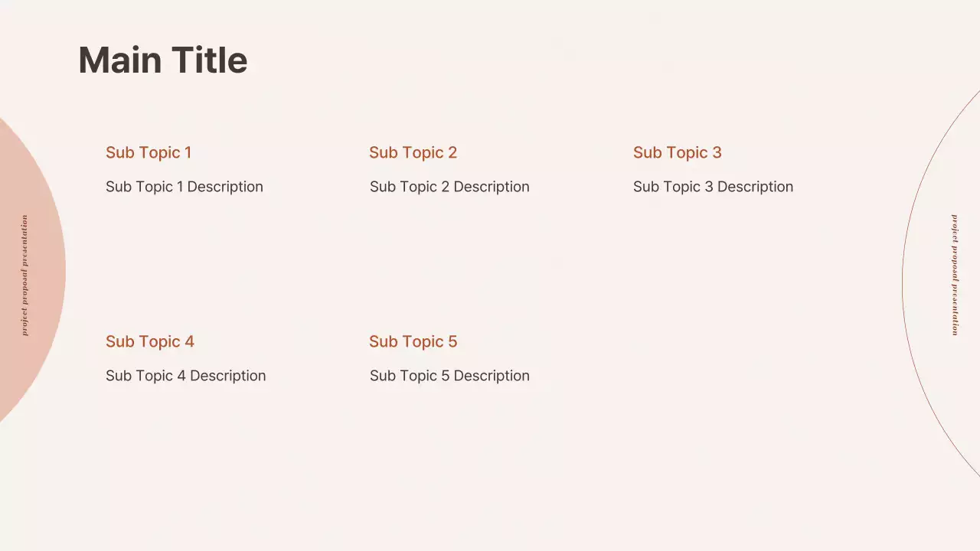Select the Sub Topic 2 heading

pyautogui.click(x=413, y=152)
